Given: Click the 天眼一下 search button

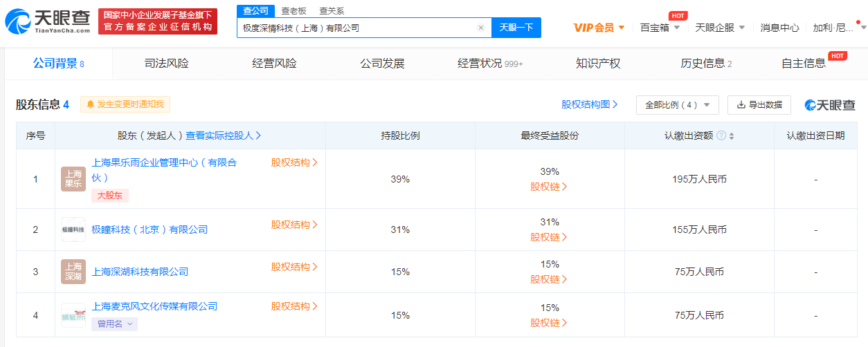Looking at the screenshot, I should coord(516,28).
